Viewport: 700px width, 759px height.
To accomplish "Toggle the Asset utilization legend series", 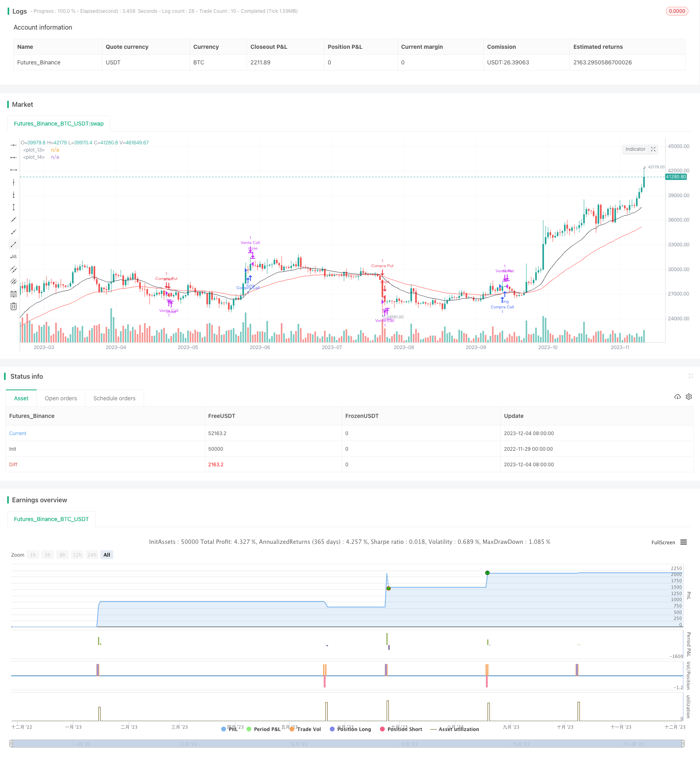I will [x=455, y=729].
